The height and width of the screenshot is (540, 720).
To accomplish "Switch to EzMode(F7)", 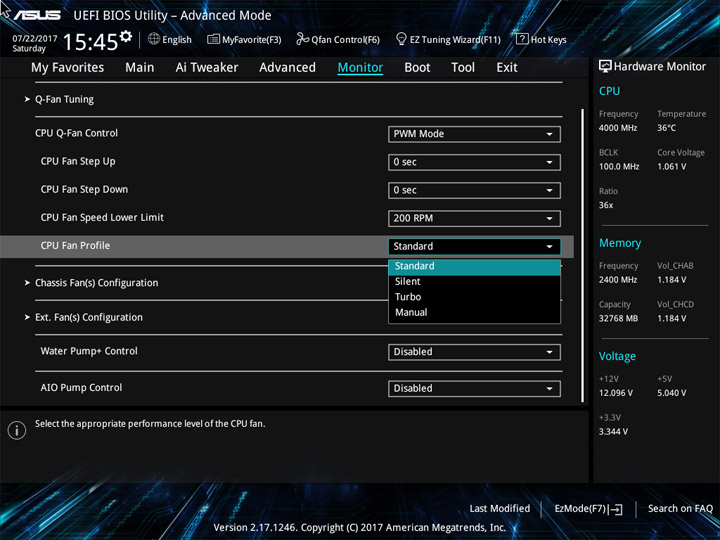I will coord(582,509).
